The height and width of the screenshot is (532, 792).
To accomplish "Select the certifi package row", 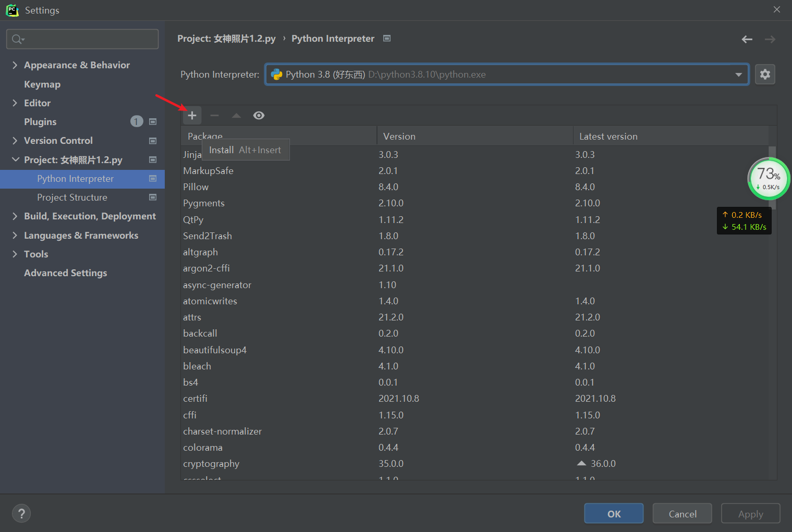I will pyautogui.click(x=474, y=399).
